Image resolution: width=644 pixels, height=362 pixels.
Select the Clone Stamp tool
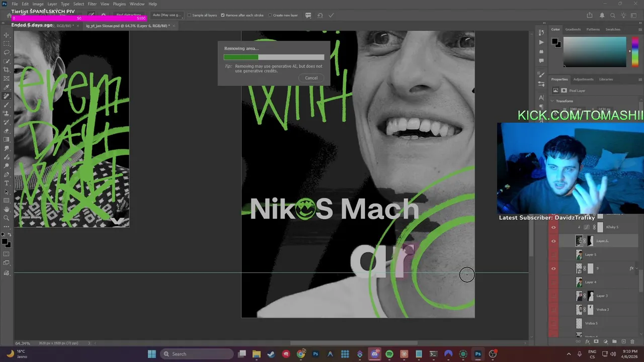coord(7,113)
